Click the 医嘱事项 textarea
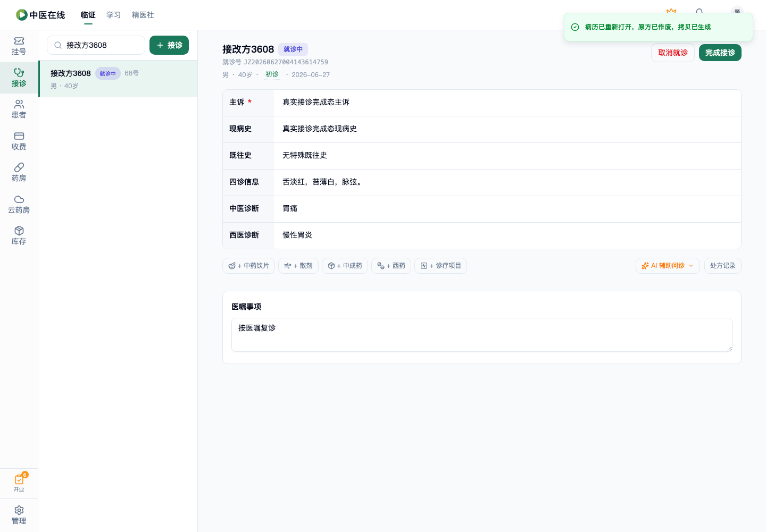766x532 pixels. (482, 335)
